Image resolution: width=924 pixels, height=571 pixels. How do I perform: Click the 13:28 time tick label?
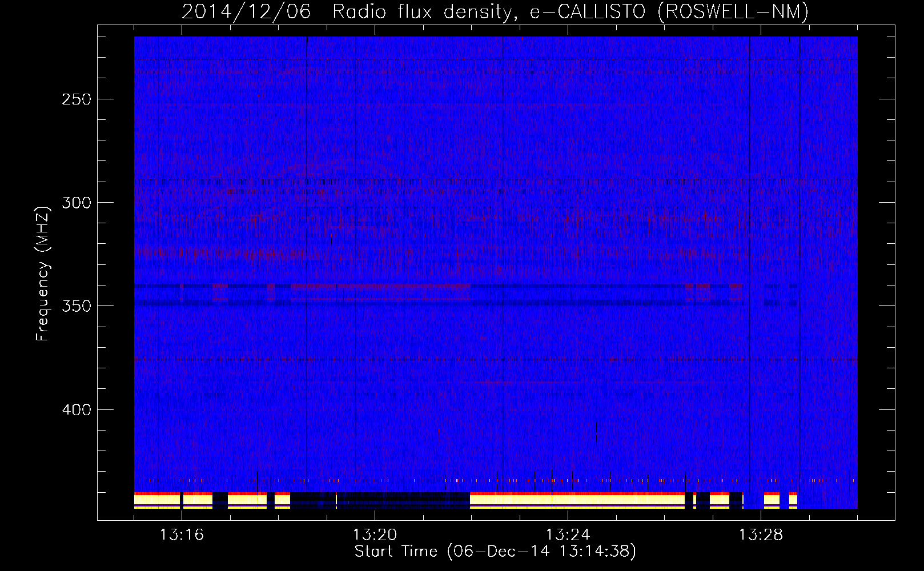[761, 535]
